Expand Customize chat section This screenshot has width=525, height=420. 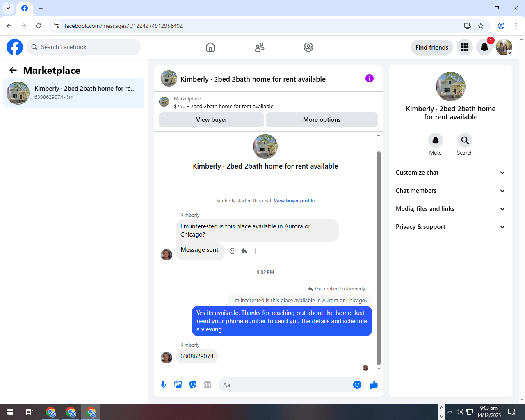[451, 173]
